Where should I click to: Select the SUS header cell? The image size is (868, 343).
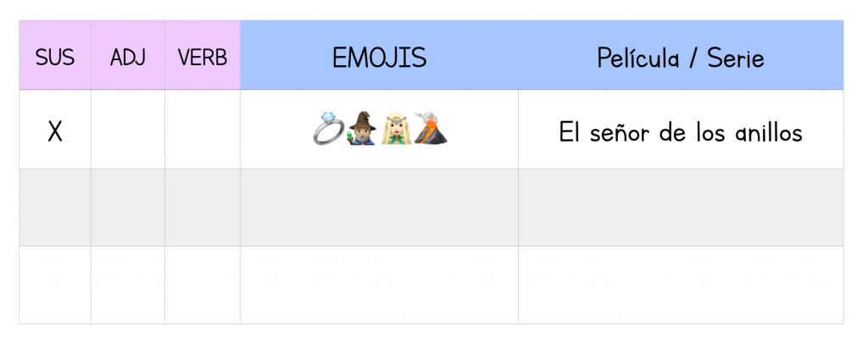[x=55, y=55]
